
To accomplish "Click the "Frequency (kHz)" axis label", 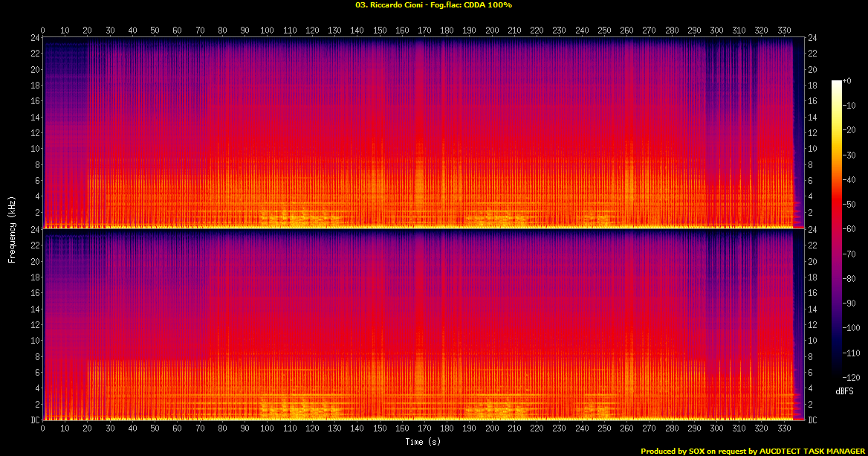I will [x=12, y=229].
